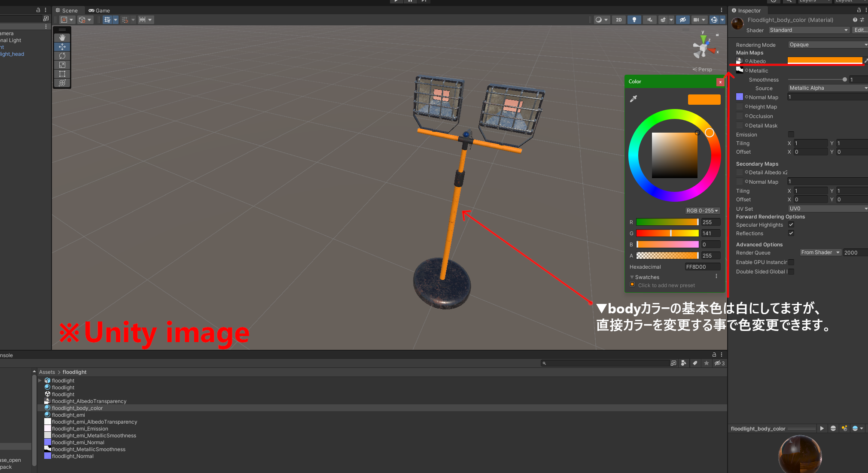Toggle scene lighting bulb icon
Screen dimensions: 868x473
pos(634,20)
